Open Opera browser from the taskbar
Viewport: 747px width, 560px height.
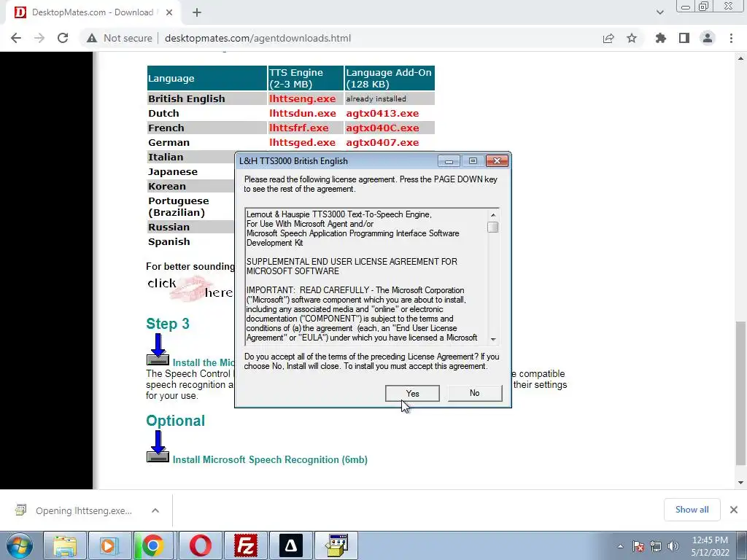coord(201,545)
